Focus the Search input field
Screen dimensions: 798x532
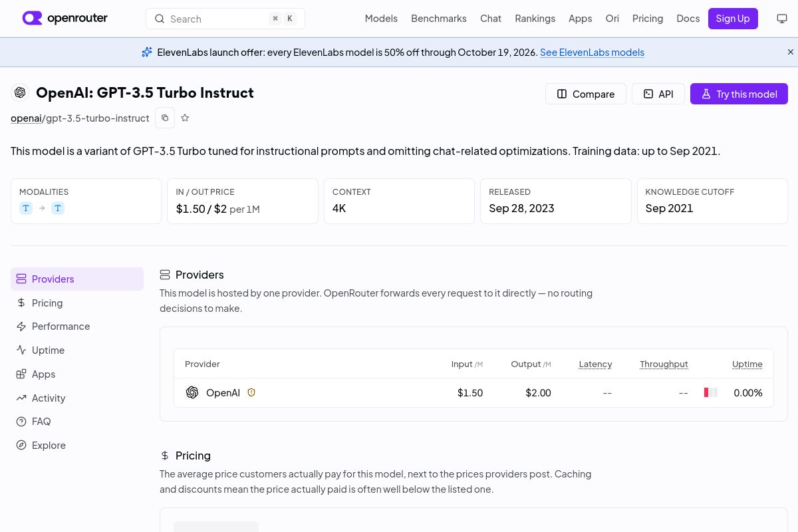(225, 19)
